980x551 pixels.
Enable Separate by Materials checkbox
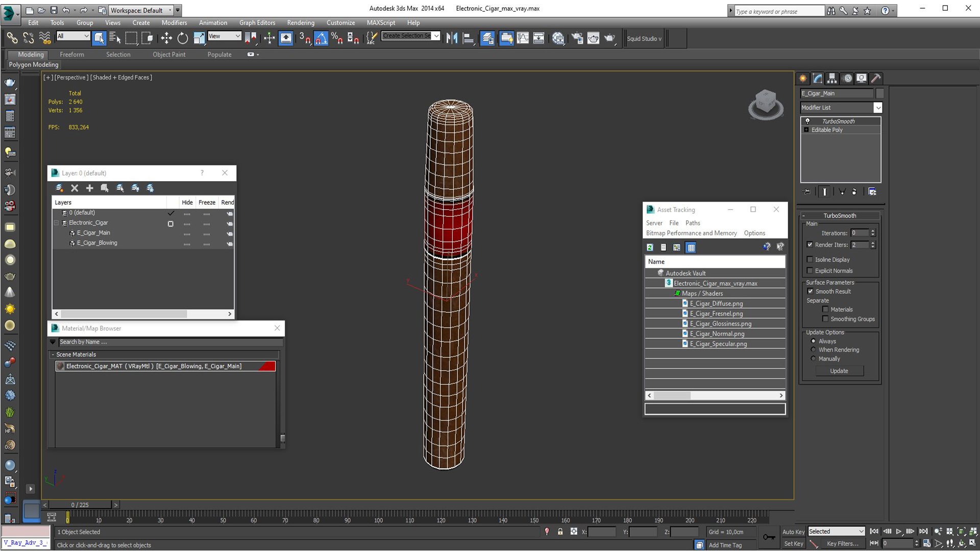click(x=825, y=310)
